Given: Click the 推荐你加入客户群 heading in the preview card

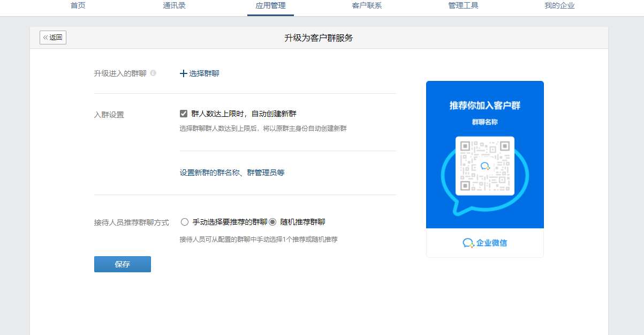Looking at the screenshot, I should click(x=485, y=105).
